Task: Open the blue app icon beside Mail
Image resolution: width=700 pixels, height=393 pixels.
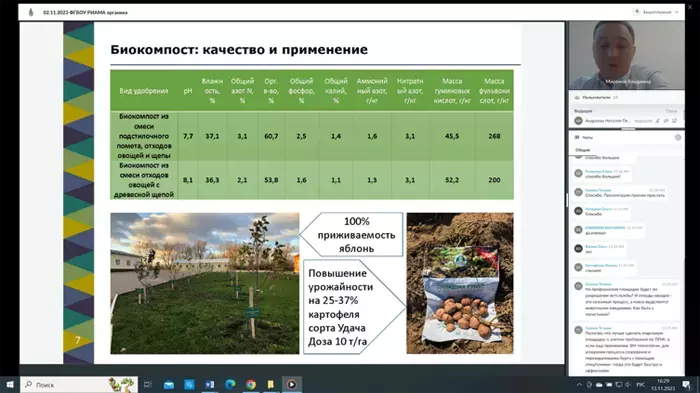Action: (x=189, y=385)
